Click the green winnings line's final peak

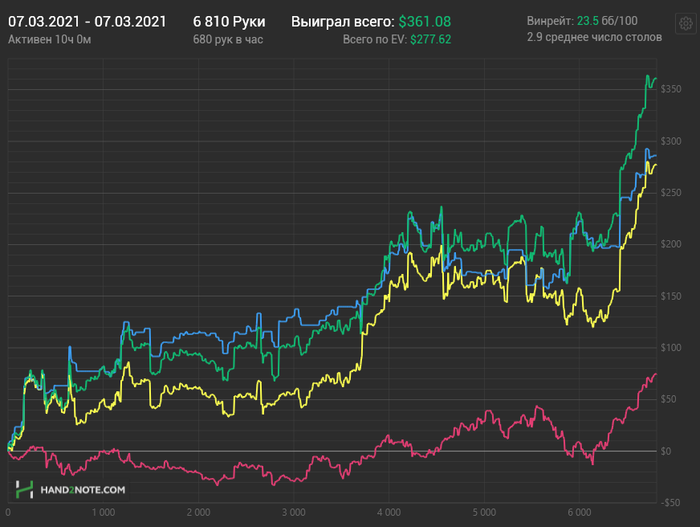click(647, 76)
